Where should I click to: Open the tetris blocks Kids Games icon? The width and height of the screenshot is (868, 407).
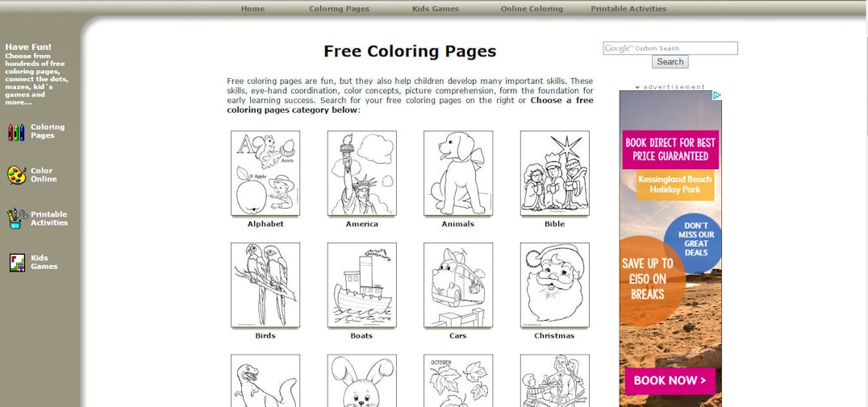click(x=17, y=262)
